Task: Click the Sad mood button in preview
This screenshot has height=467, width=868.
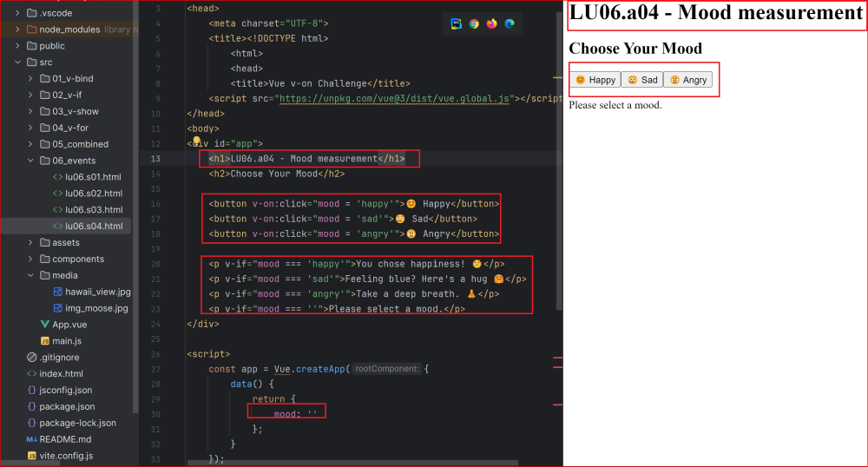Action: coord(642,80)
